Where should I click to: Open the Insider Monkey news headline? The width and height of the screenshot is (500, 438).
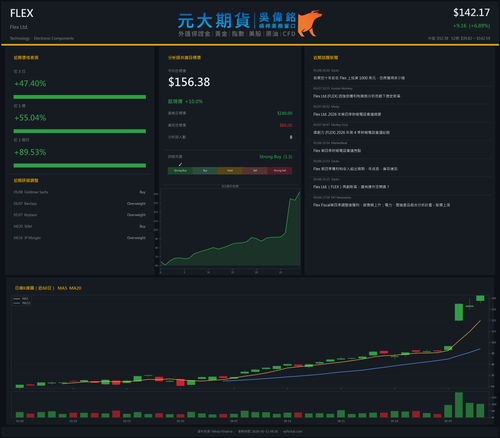click(x=357, y=96)
